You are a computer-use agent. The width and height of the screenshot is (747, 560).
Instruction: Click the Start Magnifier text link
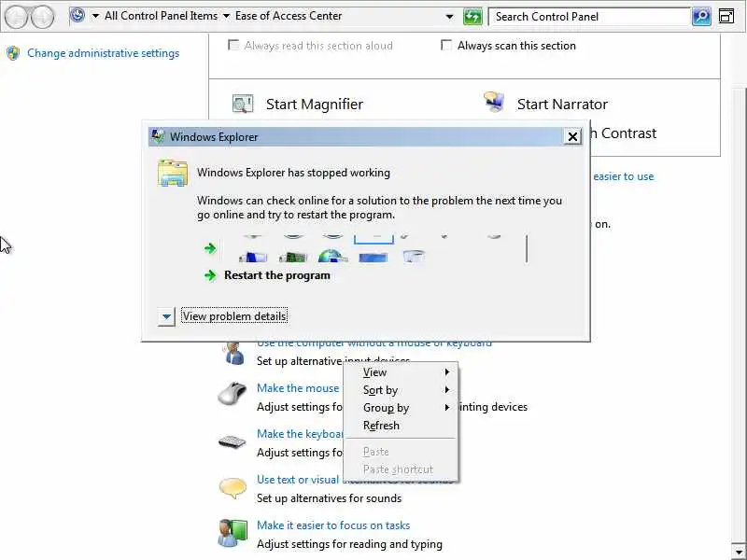315,104
